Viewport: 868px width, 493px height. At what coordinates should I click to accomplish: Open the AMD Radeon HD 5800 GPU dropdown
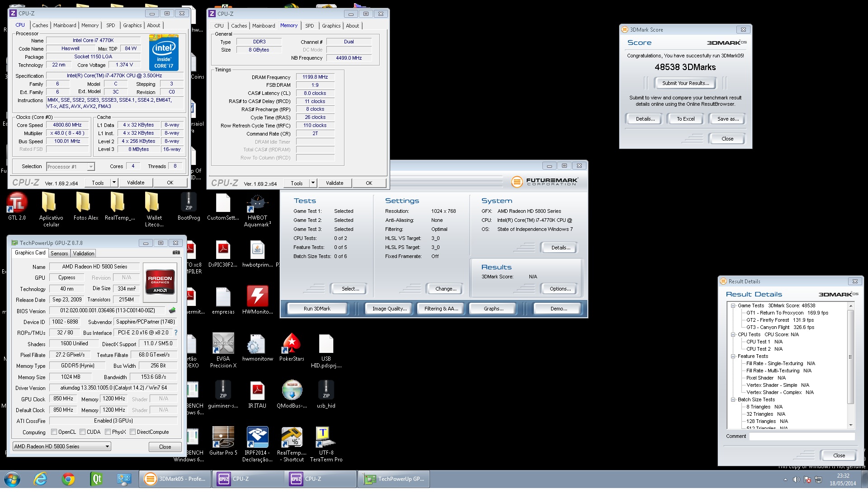61,446
